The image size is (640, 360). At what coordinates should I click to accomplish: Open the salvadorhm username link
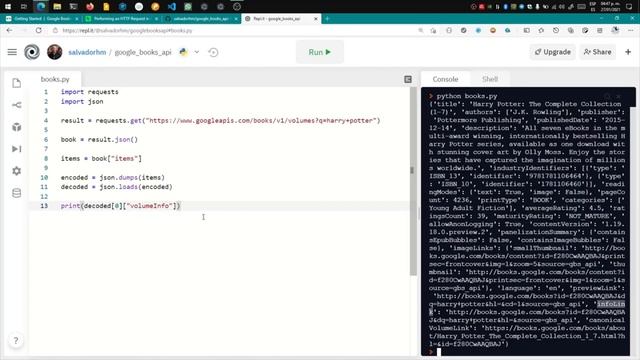[x=87, y=52]
